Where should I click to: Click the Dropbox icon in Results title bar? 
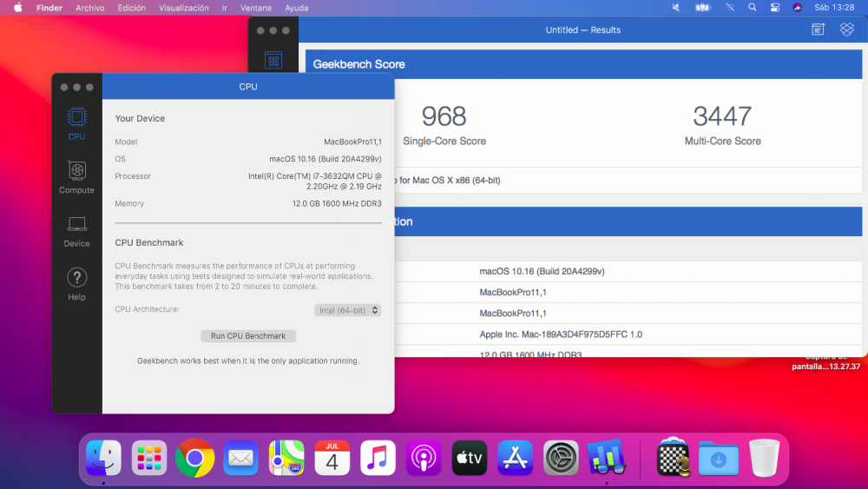(x=846, y=30)
